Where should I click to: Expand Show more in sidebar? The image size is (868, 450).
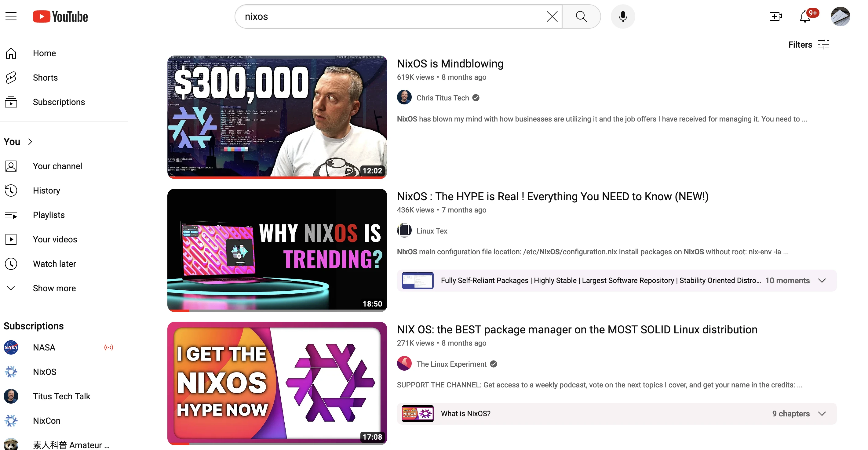54,288
